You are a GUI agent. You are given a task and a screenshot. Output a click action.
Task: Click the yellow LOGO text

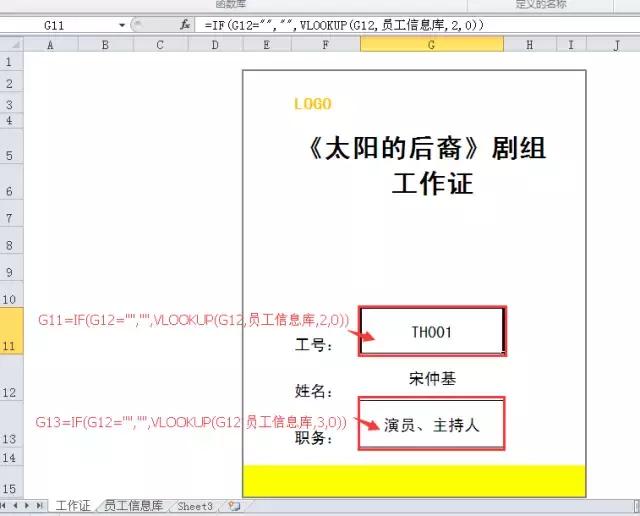pos(313,104)
